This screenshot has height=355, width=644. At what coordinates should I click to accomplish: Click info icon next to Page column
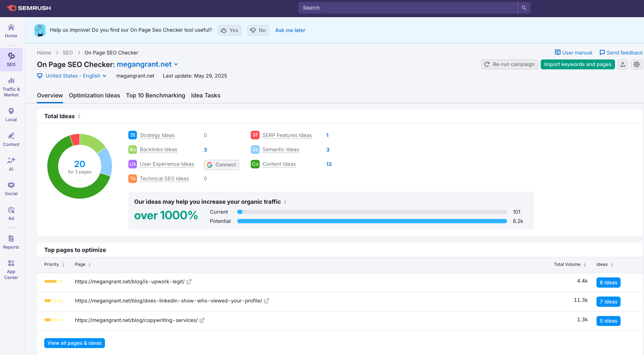point(90,265)
